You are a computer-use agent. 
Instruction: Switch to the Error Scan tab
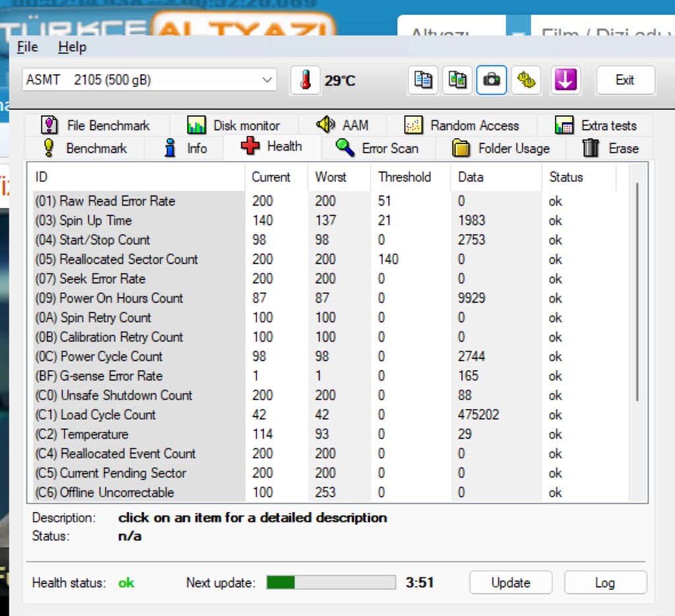click(x=378, y=148)
